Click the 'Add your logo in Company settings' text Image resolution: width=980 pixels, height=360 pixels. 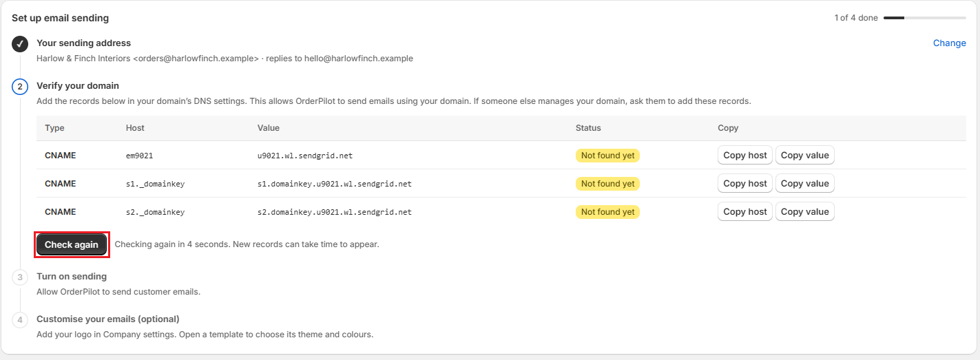(x=205, y=335)
